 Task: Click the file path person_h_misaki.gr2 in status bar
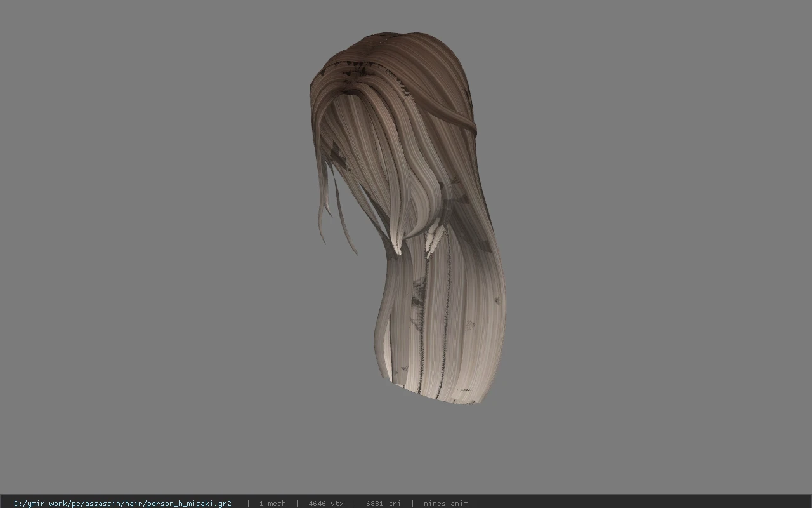[122, 504]
